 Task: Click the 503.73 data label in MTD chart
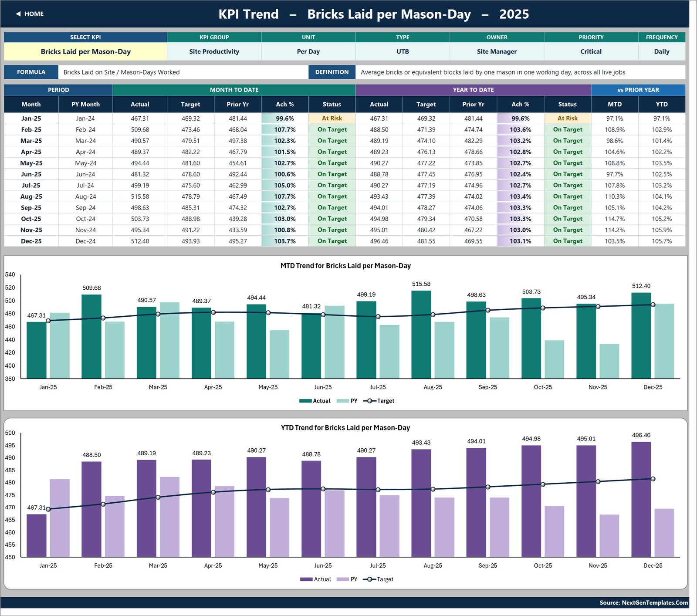(531, 292)
